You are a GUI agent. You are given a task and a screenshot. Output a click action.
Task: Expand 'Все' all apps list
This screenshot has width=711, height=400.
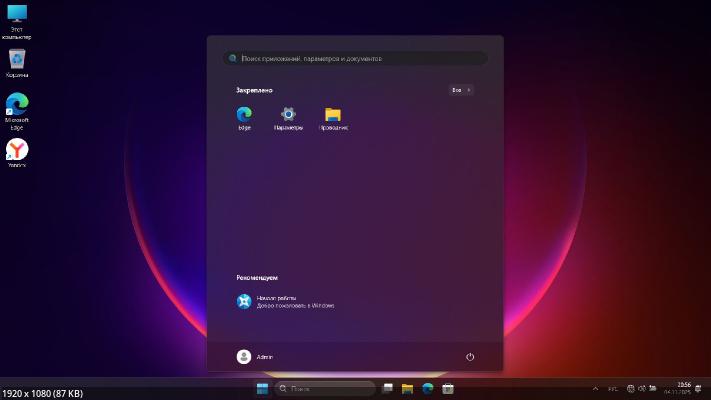(x=461, y=90)
